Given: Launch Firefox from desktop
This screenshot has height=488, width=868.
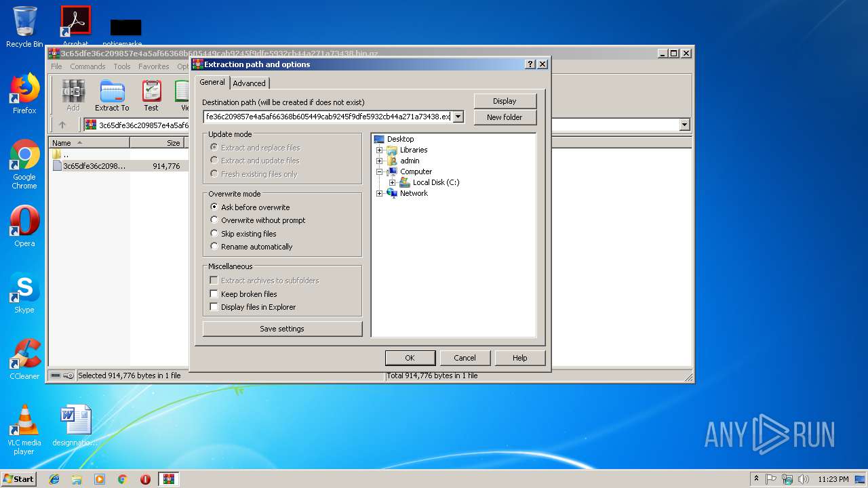Looking at the screenshot, I should tap(24, 94).
